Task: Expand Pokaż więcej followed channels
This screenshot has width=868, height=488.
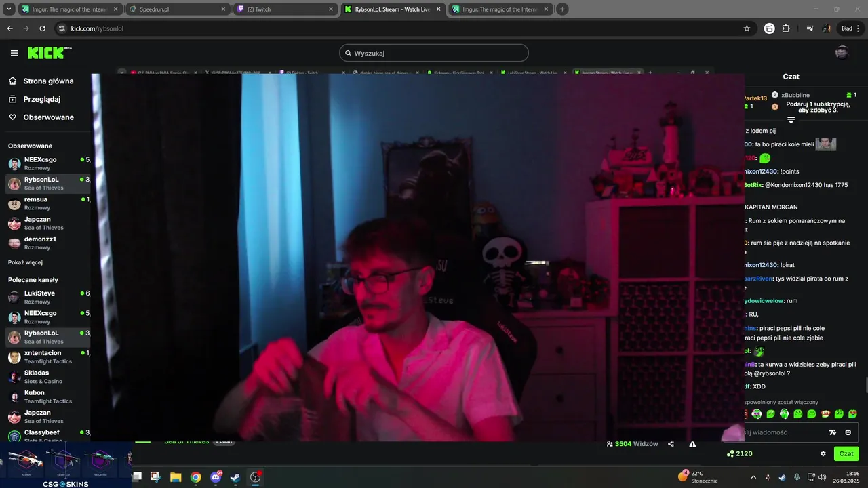Action: [25, 262]
